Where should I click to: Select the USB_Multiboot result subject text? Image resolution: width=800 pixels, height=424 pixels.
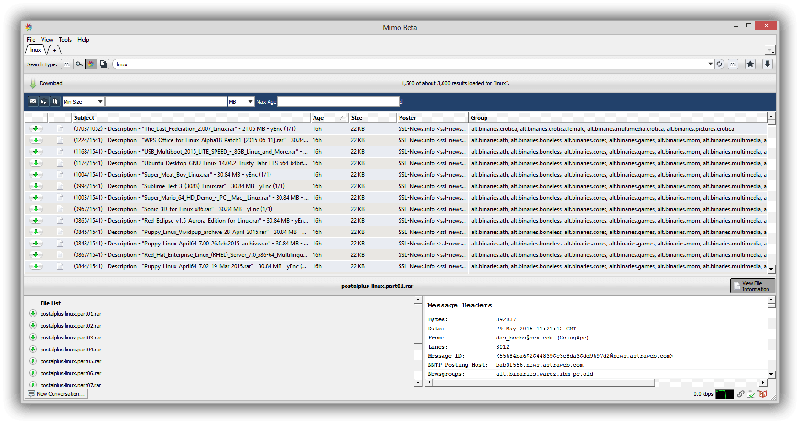191,152
